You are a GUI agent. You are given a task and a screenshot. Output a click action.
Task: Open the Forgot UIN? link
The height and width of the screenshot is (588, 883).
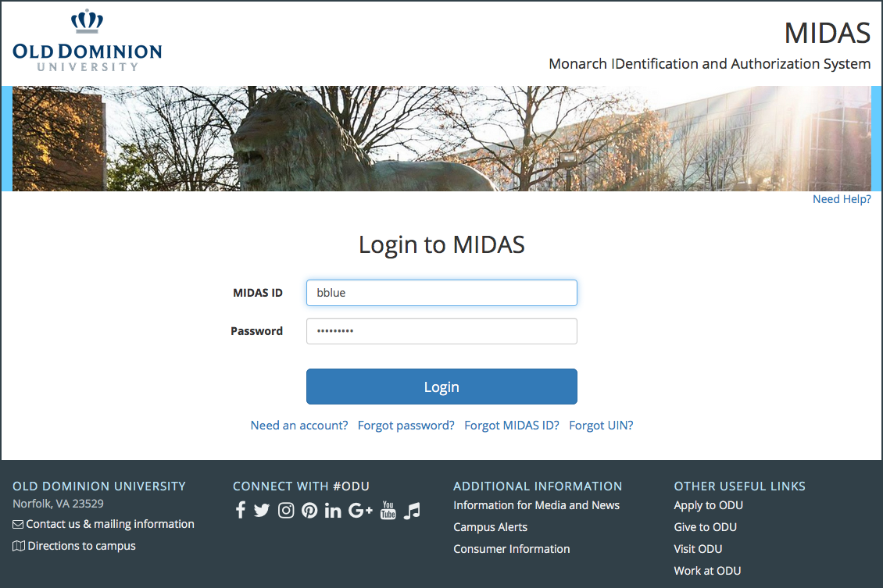(x=601, y=426)
